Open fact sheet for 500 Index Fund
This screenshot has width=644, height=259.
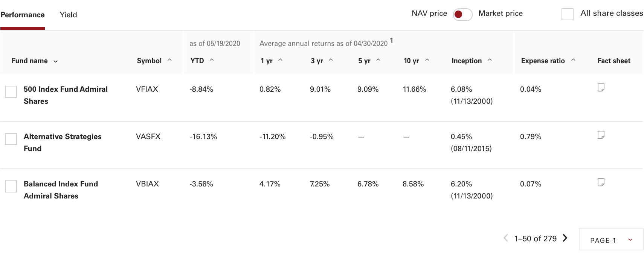click(601, 88)
